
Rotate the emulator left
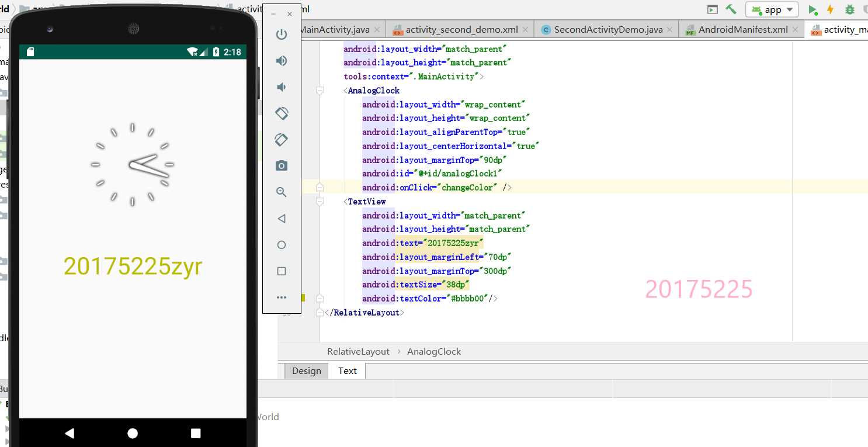[282, 113]
